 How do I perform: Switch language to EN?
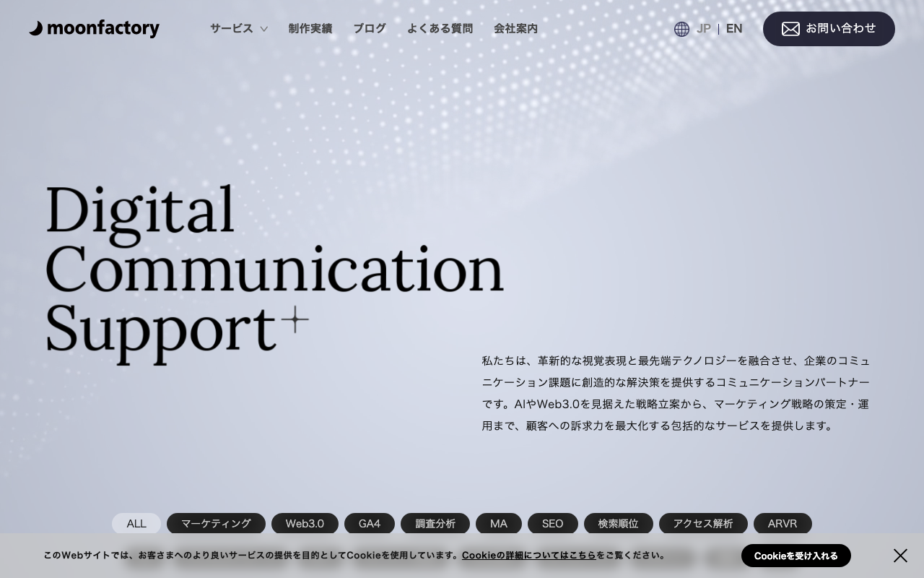(x=734, y=29)
